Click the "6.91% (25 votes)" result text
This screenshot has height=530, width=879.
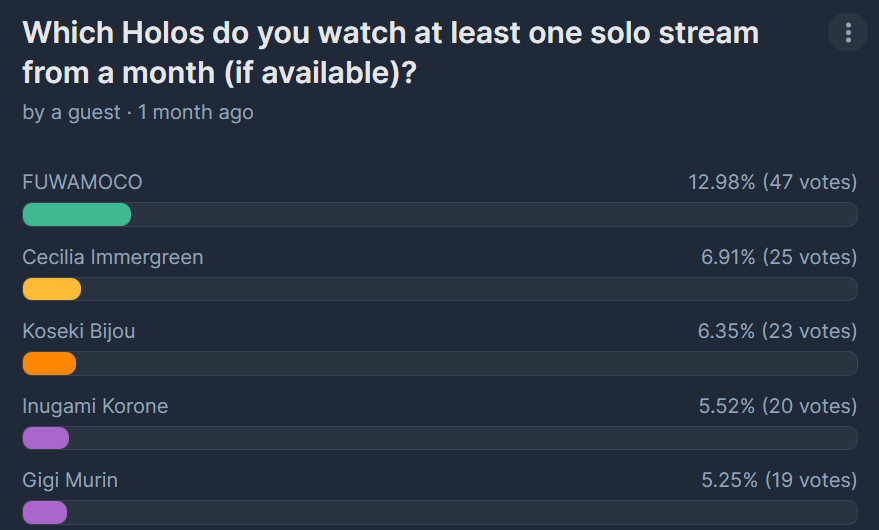coord(779,257)
